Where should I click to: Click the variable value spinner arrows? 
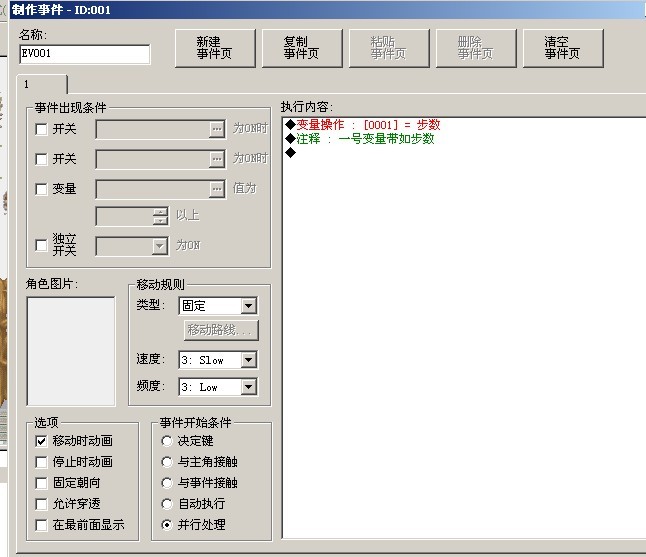160,216
